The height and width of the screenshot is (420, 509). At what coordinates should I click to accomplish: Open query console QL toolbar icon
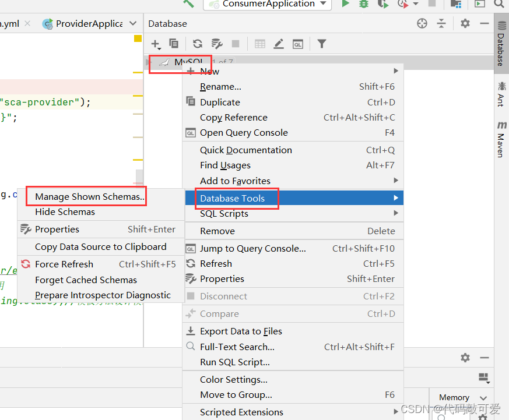click(298, 44)
